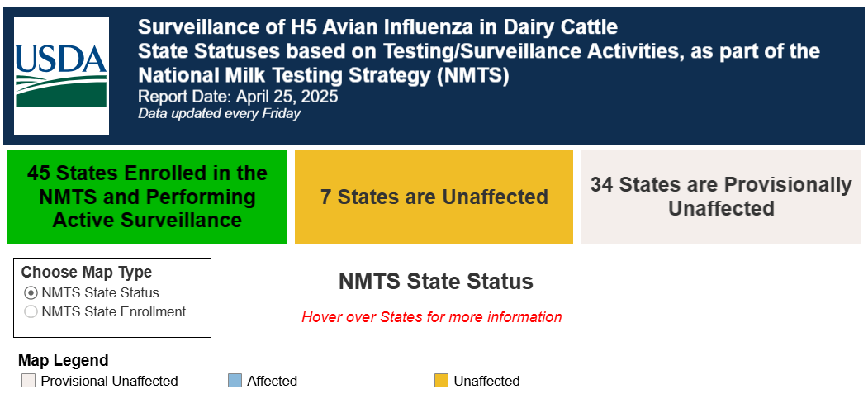This screenshot has height=394, width=868.
Task: Click the USDA logo
Action: 61,76
